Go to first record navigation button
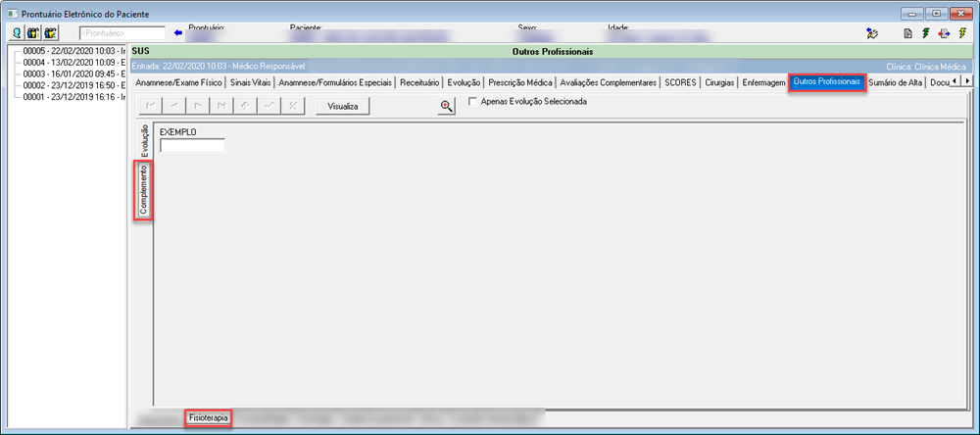The width and height of the screenshot is (980, 435). pyautogui.click(x=150, y=106)
